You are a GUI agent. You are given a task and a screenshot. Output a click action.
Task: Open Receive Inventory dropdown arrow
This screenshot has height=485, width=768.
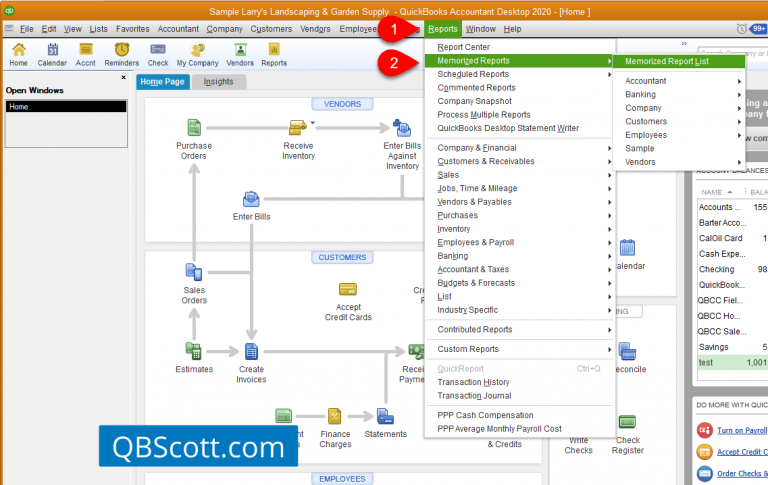pyautogui.click(x=312, y=122)
